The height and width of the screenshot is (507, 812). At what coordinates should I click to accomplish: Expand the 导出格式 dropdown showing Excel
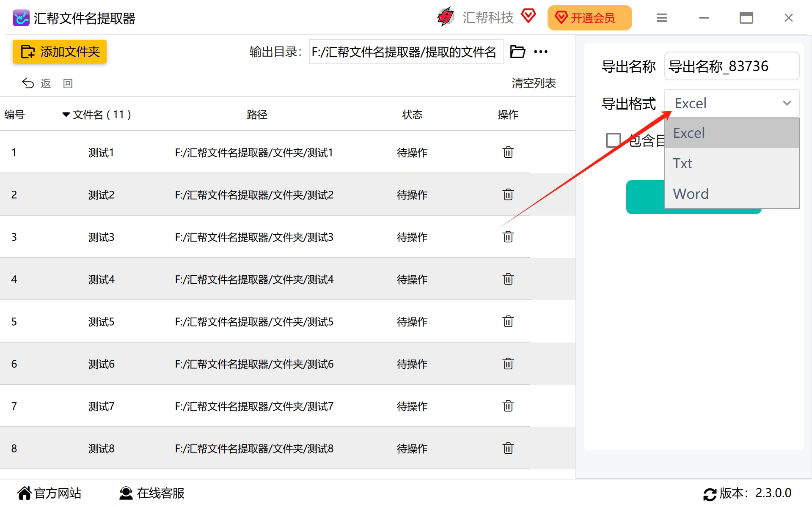pos(732,103)
